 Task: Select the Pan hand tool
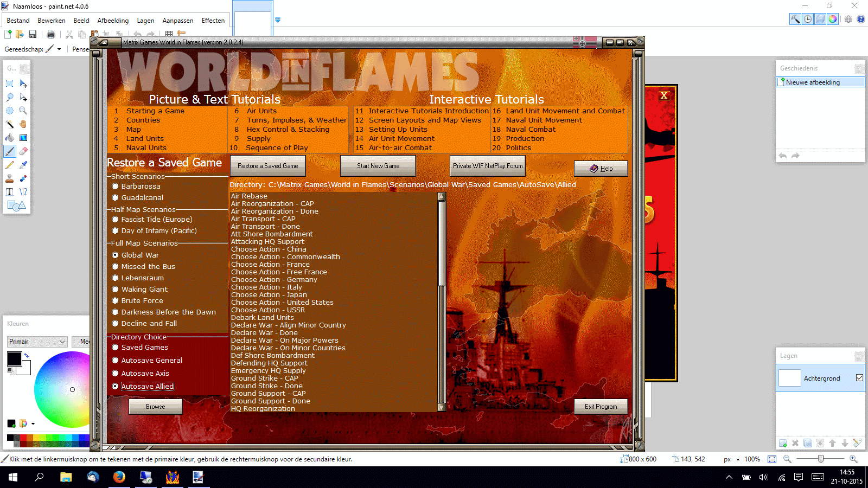point(23,124)
